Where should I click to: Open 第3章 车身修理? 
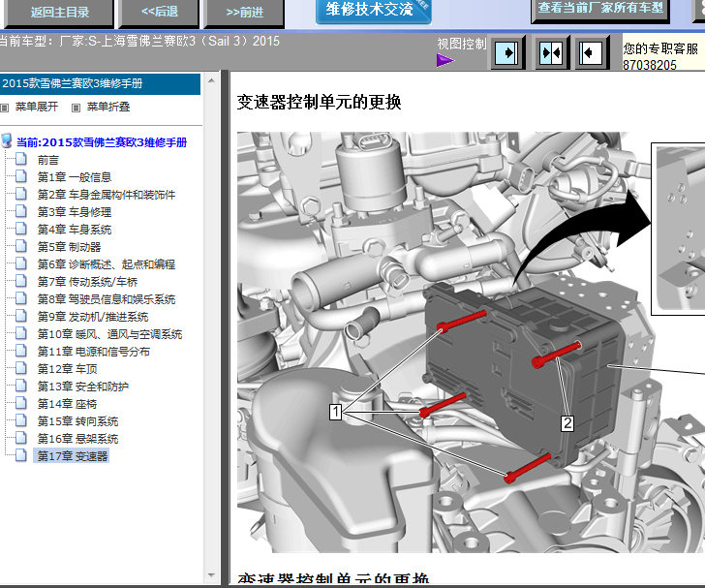(x=75, y=212)
